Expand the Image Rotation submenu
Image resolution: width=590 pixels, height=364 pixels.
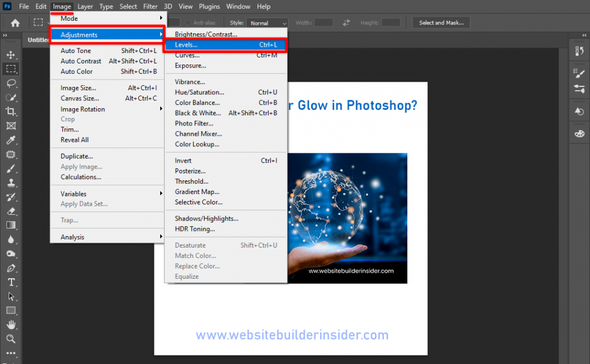coord(82,109)
